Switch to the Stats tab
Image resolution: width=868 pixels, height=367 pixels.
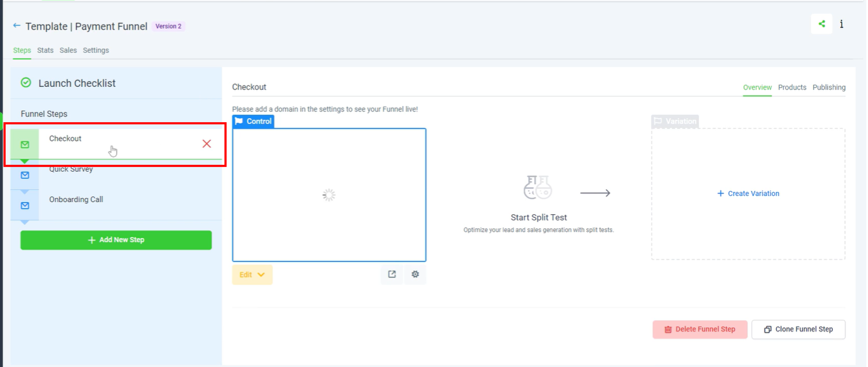[x=45, y=51]
